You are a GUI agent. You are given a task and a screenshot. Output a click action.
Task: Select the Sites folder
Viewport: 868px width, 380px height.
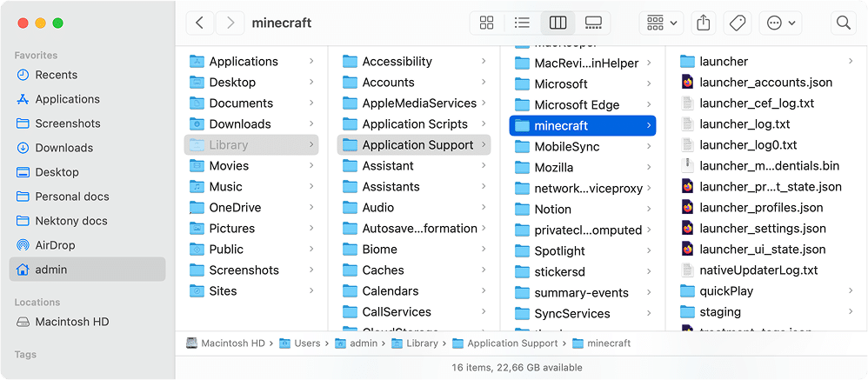click(251, 291)
